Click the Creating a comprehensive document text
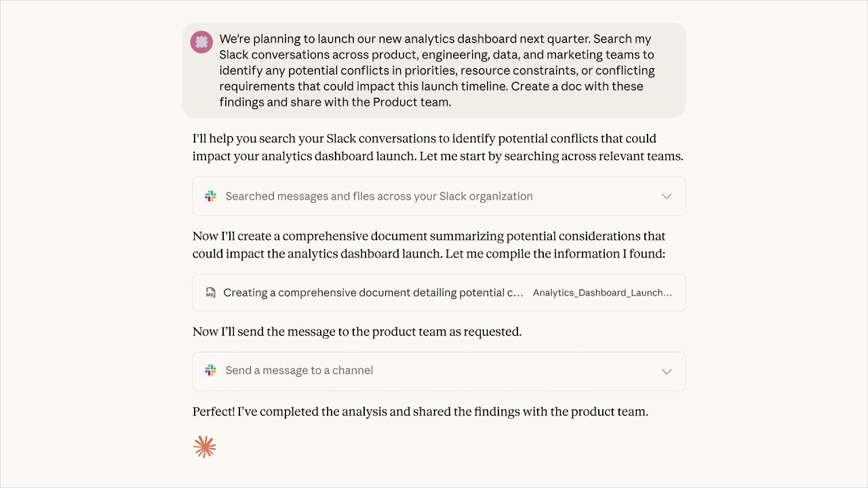The image size is (868, 488). coord(374,292)
